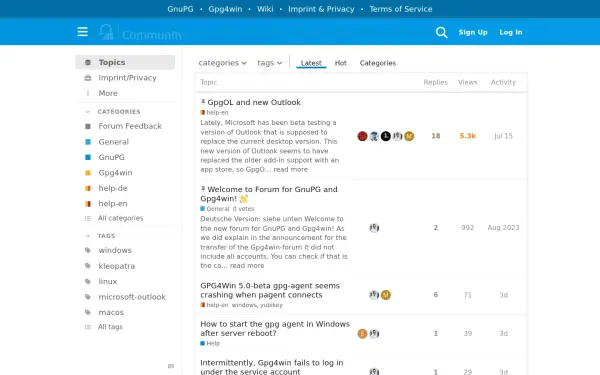Click the macos tag icon

(x=88, y=312)
